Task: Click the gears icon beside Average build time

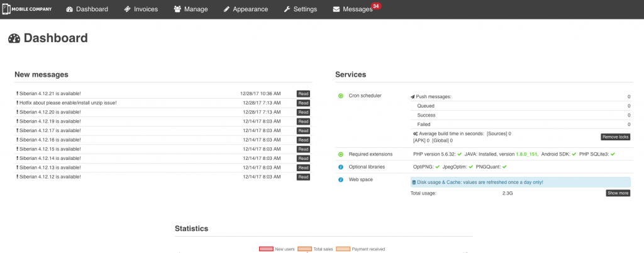Action: [415, 133]
